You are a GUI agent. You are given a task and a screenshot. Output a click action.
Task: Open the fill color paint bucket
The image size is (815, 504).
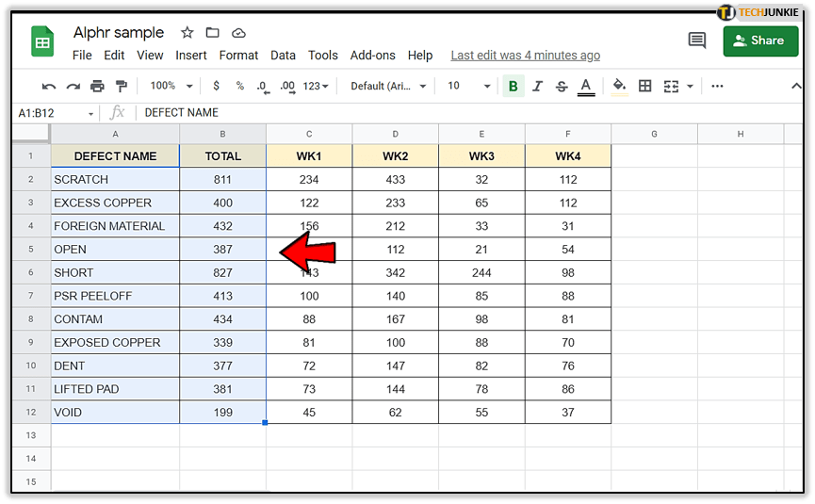coord(619,86)
